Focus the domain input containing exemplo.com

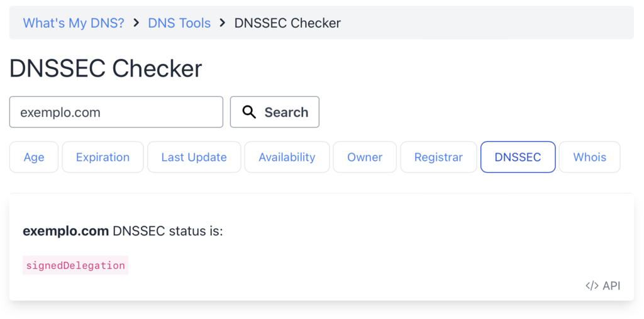(116, 112)
